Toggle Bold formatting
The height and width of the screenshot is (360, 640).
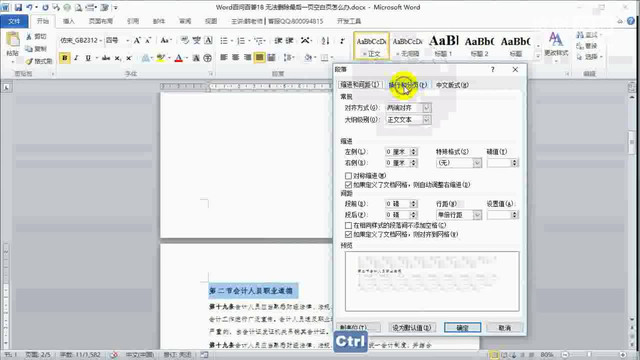point(64,58)
